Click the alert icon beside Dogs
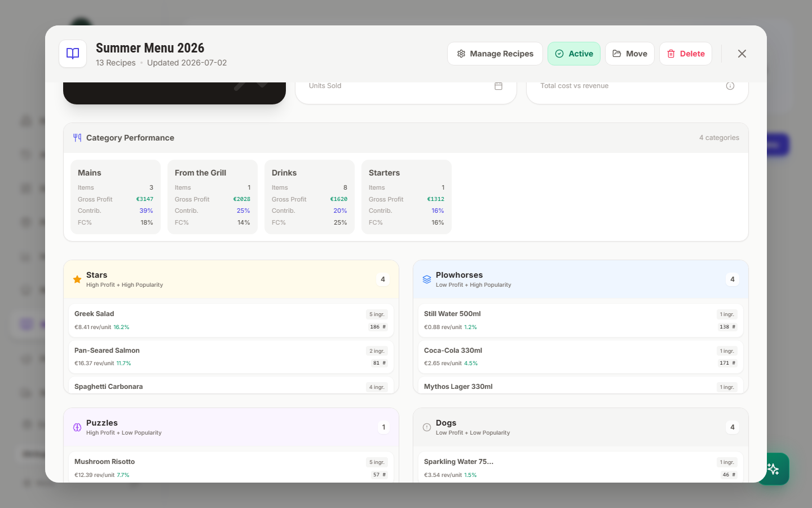This screenshot has width=812, height=508. pos(427,427)
